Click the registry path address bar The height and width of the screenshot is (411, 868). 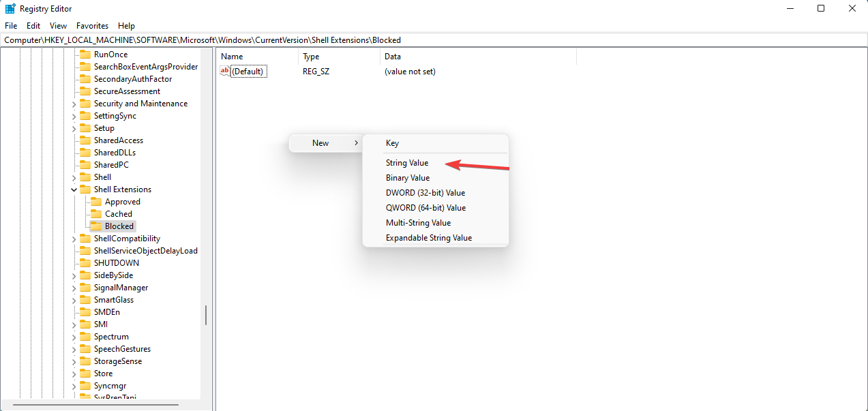click(434, 40)
